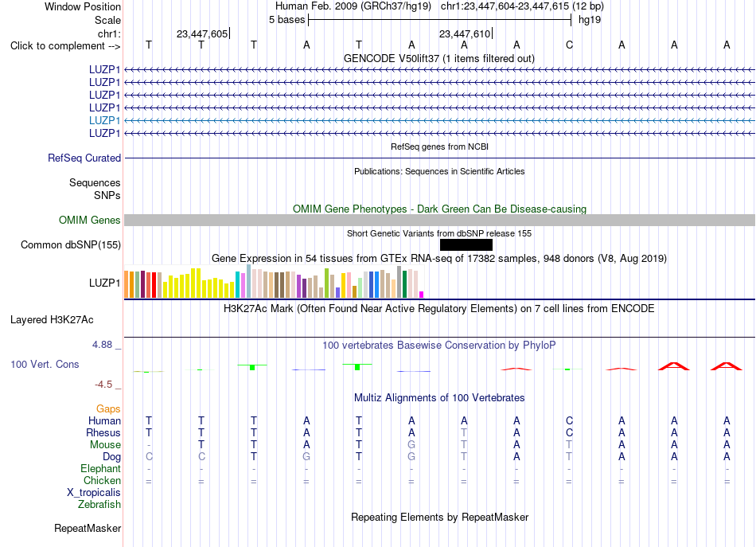Open the Common dbSNP(155) track label
This screenshot has width=756, height=547.
[x=71, y=244]
